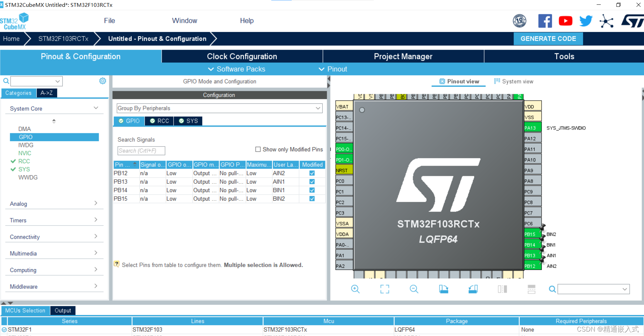Open the pin search dropdown below the chip
Image resolution: width=644 pixels, height=336 pixels.
[x=594, y=289]
